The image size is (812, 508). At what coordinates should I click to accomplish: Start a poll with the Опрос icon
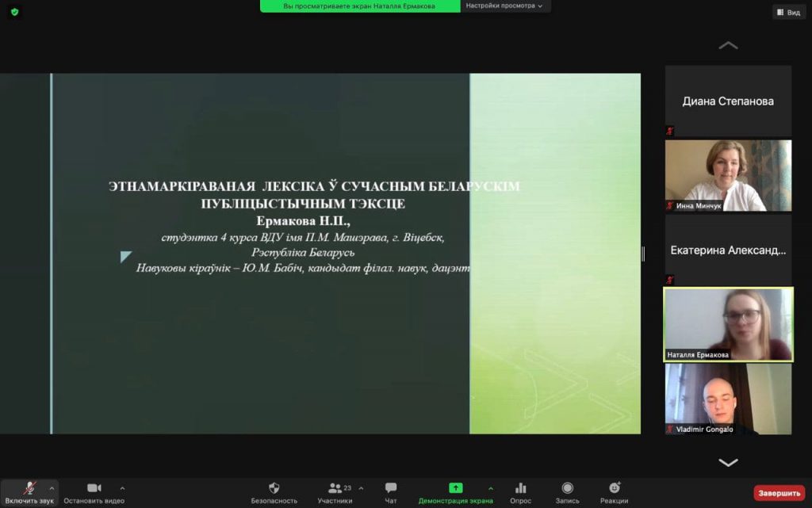(521, 492)
